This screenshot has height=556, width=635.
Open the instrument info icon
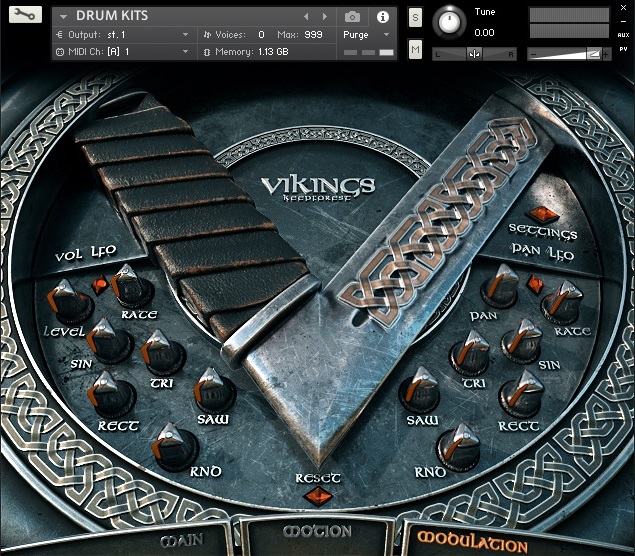[x=382, y=17]
